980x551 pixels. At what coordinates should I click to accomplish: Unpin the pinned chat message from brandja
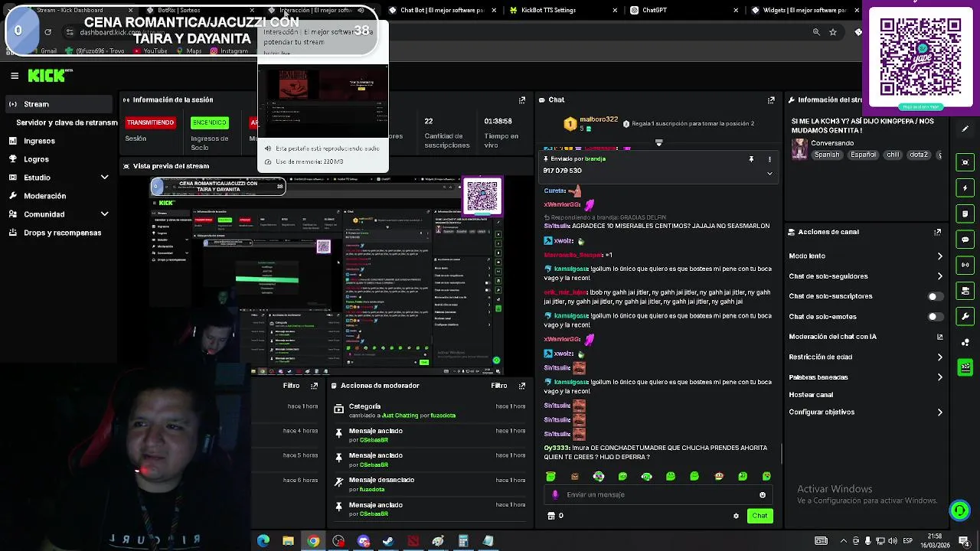tap(751, 159)
